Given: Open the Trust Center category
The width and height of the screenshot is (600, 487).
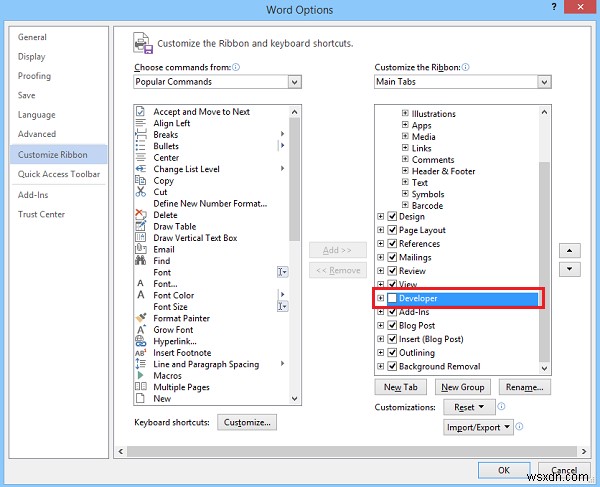Looking at the screenshot, I should click(41, 214).
